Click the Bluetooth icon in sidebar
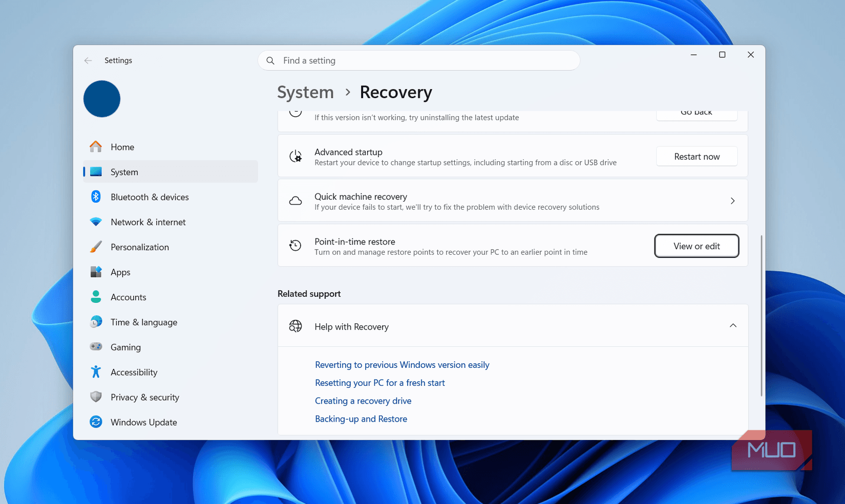This screenshot has height=504, width=845. [x=96, y=196]
